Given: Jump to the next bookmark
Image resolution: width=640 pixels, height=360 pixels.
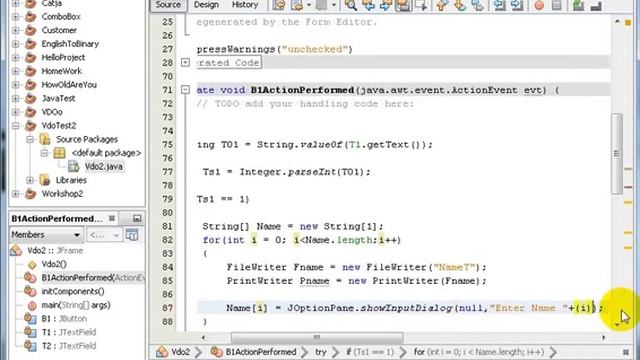Looking at the screenshot, I should (x=460, y=5).
